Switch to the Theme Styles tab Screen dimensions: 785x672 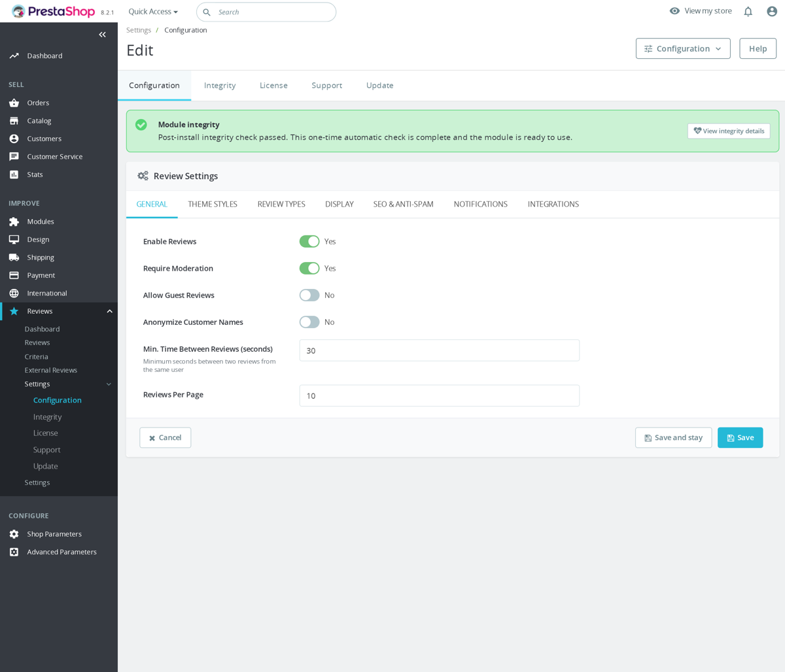tap(213, 204)
